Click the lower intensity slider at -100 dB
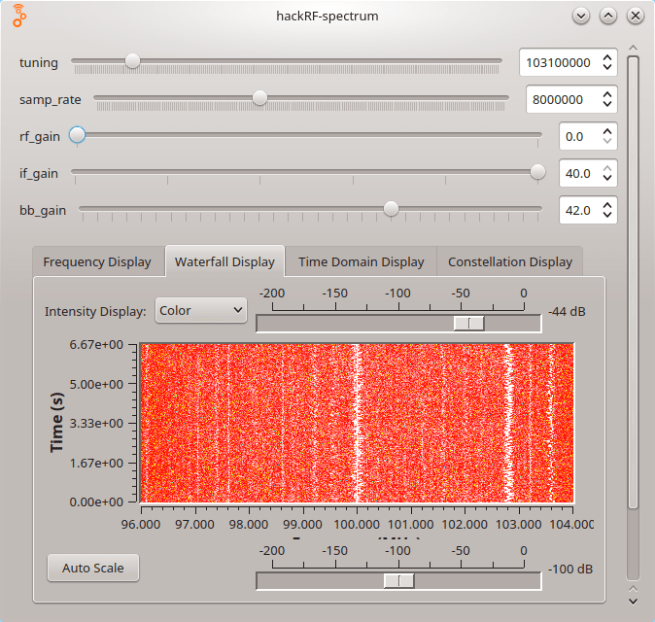Viewport: 655px width, 622px height. 399,581
